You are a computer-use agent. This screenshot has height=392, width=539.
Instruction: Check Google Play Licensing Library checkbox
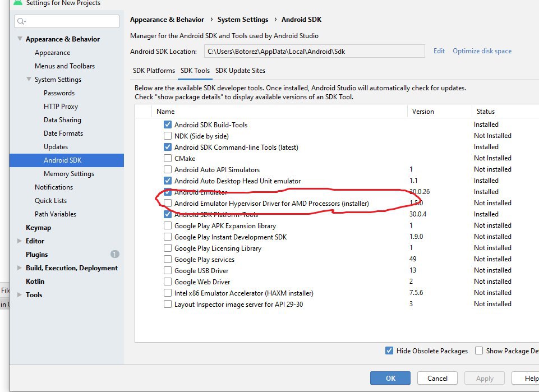[x=167, y=248]
